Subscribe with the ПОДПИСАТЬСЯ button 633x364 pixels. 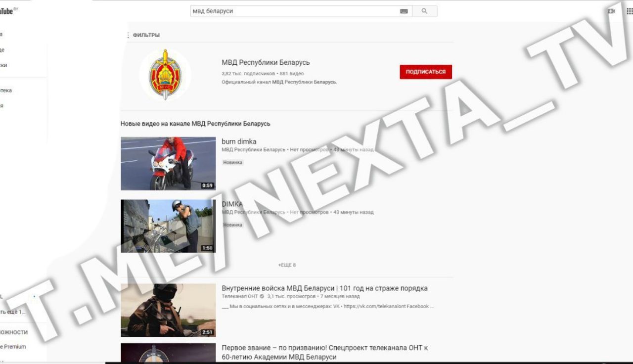tap(426, 72)
